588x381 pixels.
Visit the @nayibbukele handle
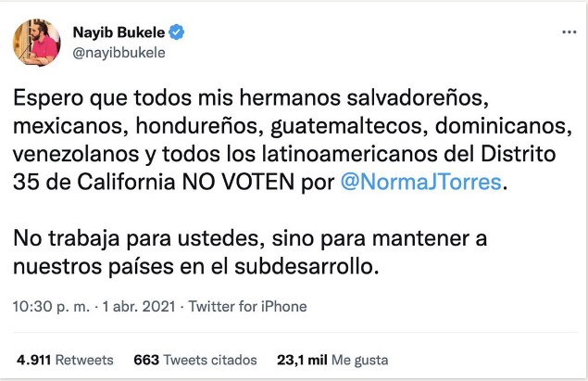tap(119, 53)
